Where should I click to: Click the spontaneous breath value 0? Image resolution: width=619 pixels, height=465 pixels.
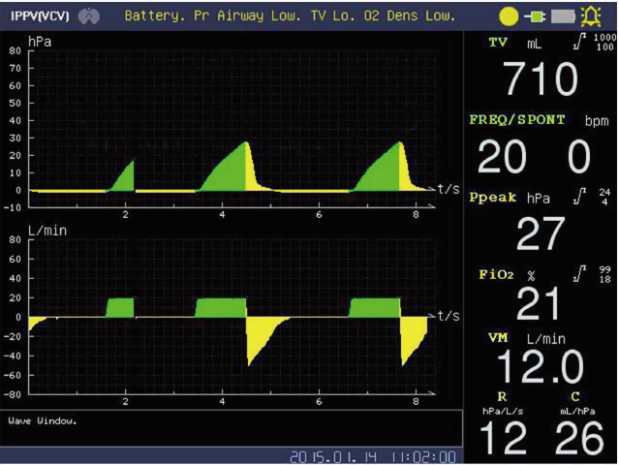click(579, 157)
